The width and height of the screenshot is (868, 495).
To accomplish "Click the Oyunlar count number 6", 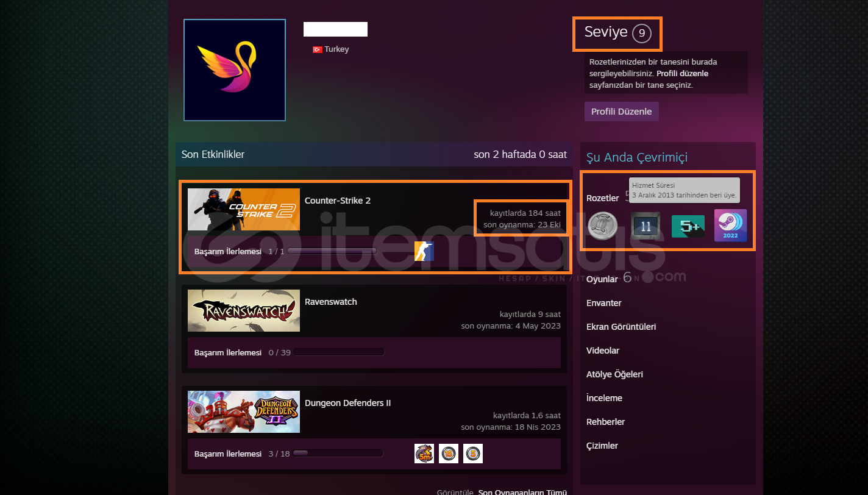I will tap(627, 278).
